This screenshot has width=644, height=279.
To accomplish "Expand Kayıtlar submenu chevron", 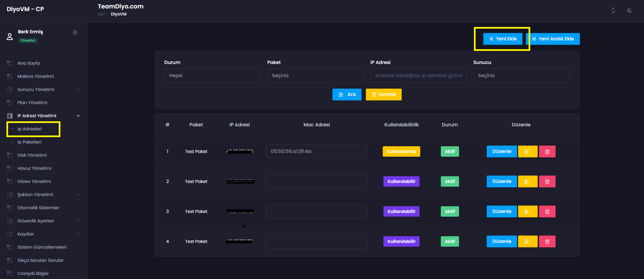I will (x=78, y=234).
